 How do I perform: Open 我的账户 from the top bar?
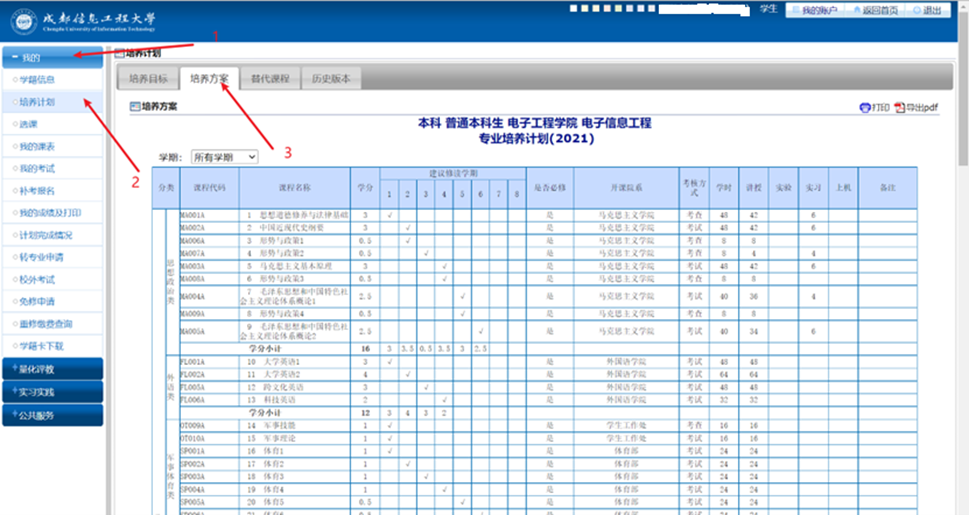817,10
